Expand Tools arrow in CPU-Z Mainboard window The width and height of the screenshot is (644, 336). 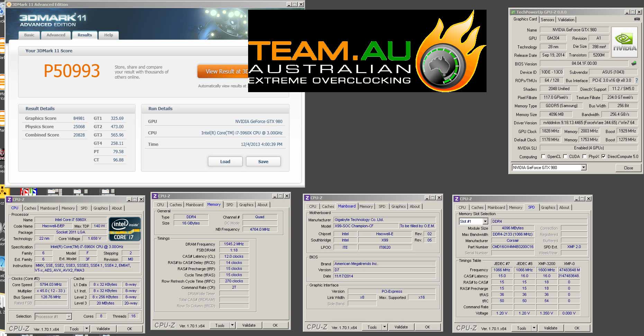[x=384, y=327]
